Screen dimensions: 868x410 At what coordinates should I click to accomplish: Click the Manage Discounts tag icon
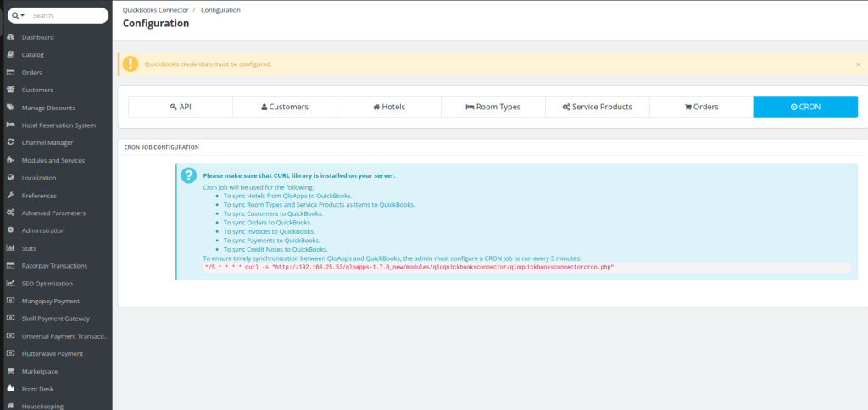(x=10, y=108)
